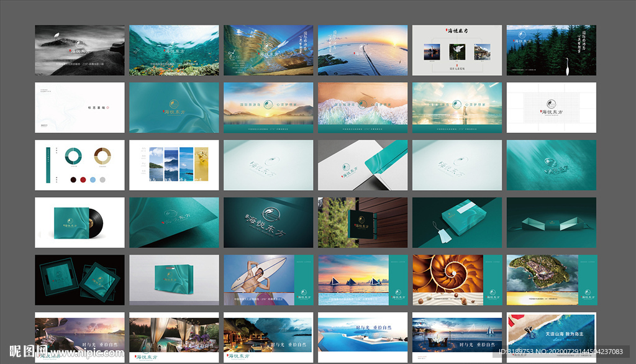636x364 pixels.
Task: Open the underwater coral reef image
Action: click(x=174, y=50)
